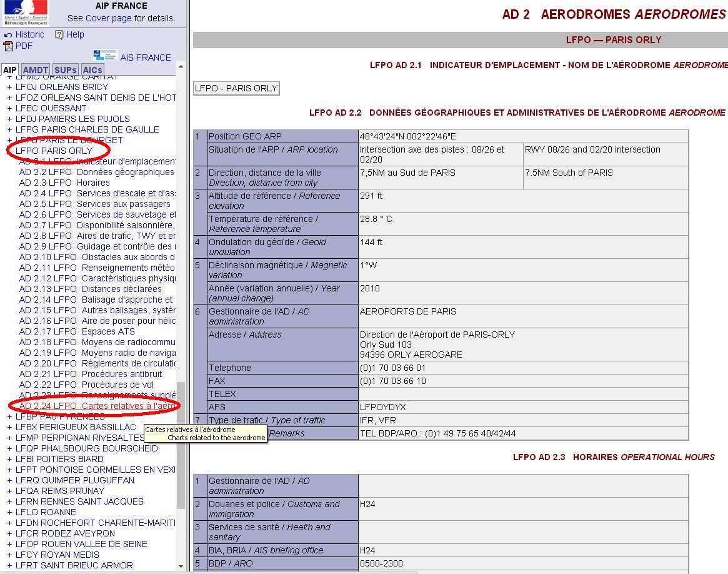Select LFQA REIMS PRUNAY entry
Image resolution: width=728 pixels, height=574 pixels.
pos(60,491)
